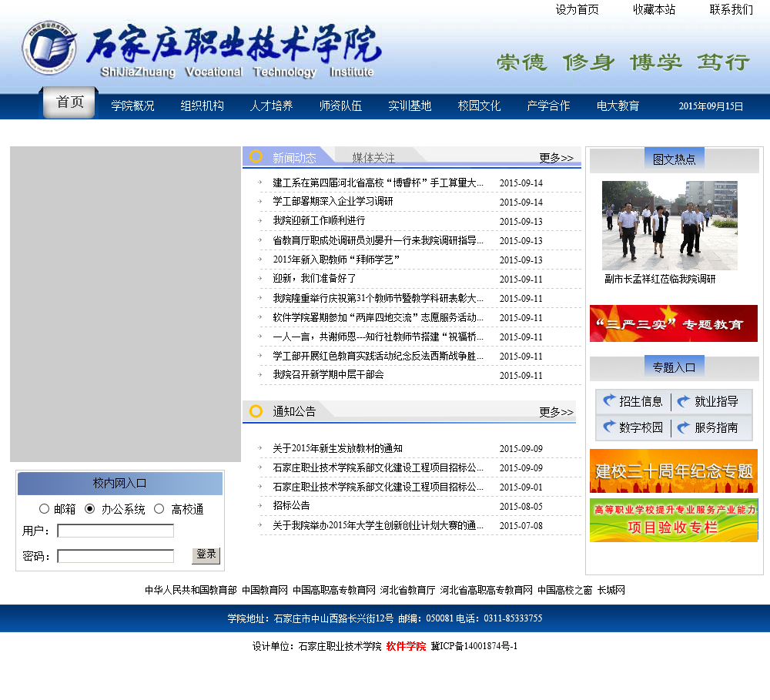Open notice 关于2015年新生发放教材的通知

(x=337, y=448)
